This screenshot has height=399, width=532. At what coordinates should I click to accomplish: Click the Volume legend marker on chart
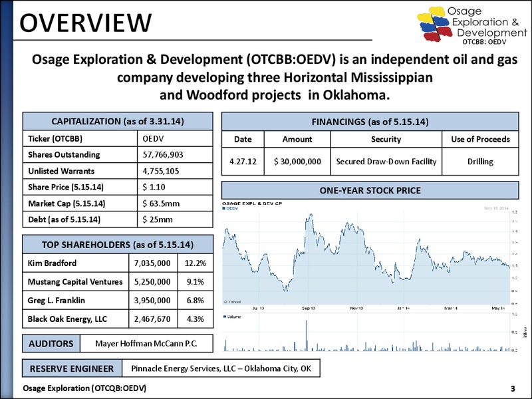[225, 317]
